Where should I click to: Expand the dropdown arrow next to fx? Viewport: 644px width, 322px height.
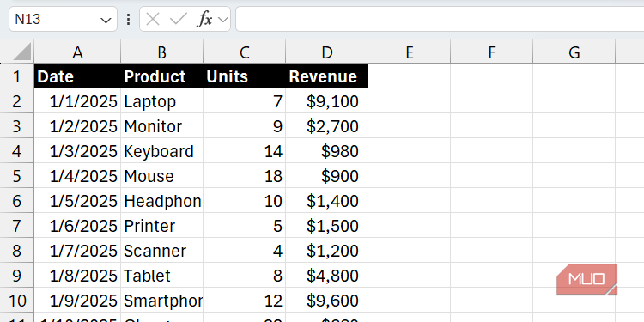pyautogui.click(x=223, y=19)
